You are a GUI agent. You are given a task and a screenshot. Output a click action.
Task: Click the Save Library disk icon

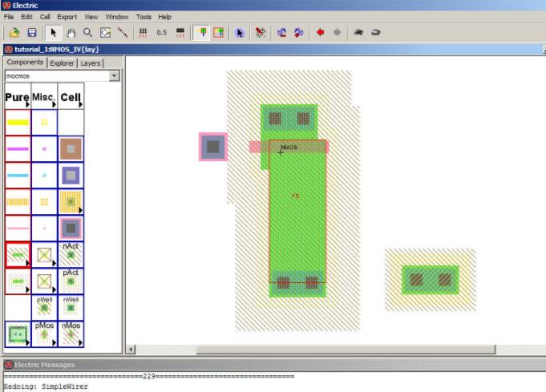(32, 33)
